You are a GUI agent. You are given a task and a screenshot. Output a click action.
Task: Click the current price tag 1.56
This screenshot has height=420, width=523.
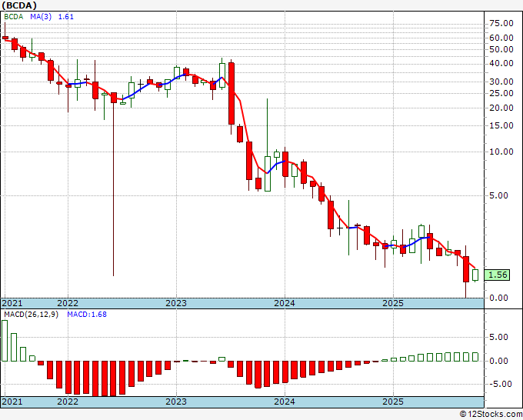point(497,275)
